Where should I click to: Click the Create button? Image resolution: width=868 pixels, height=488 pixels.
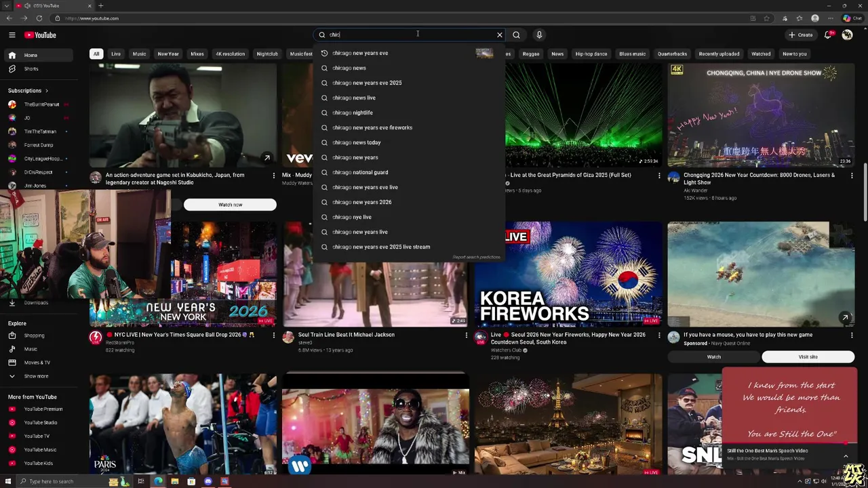click(x=800, y=35)
